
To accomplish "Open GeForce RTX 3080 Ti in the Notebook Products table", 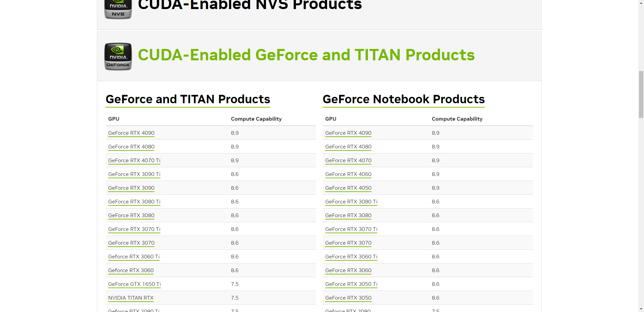I will tap(351, 201).
